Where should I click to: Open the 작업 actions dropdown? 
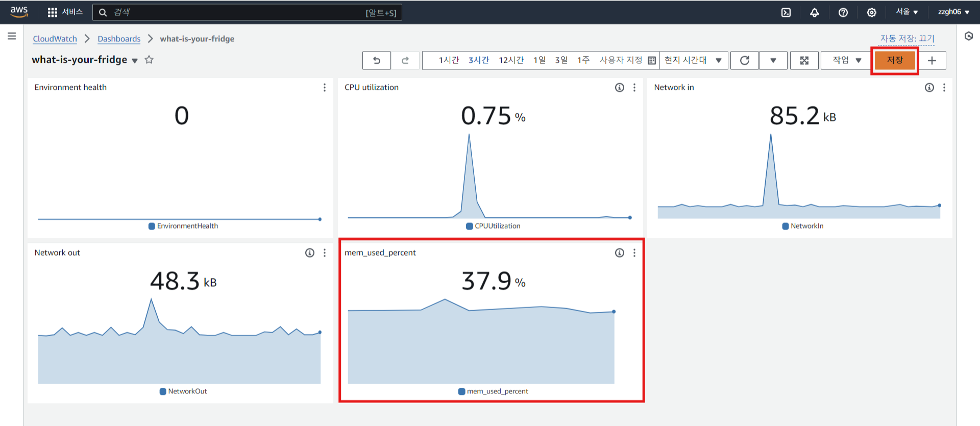[x=847, y=60]
